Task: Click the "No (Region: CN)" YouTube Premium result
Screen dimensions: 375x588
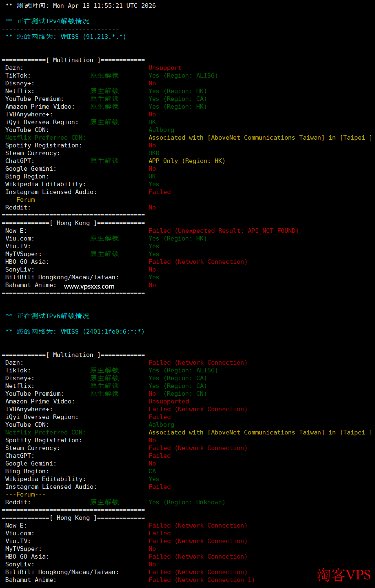Action: click(x=178, y=394)
